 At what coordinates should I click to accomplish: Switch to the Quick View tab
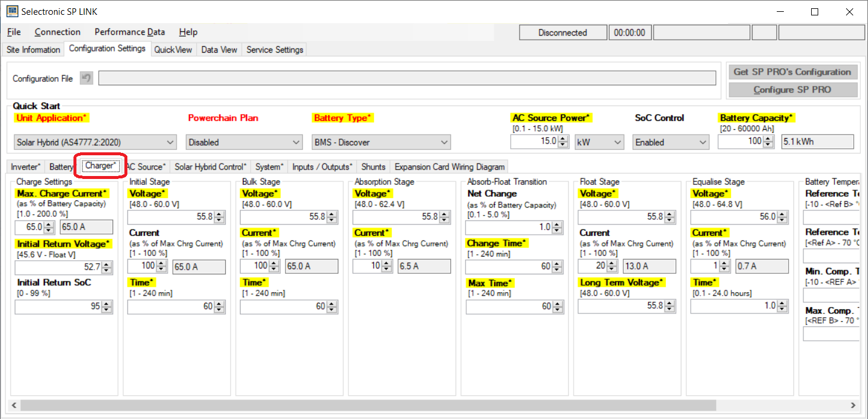pos(173,50)
